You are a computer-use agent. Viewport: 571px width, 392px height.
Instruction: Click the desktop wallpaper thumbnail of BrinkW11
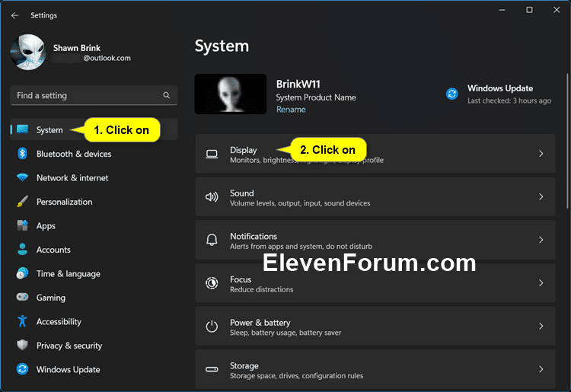pyautogui.click(x=231, y=94)
